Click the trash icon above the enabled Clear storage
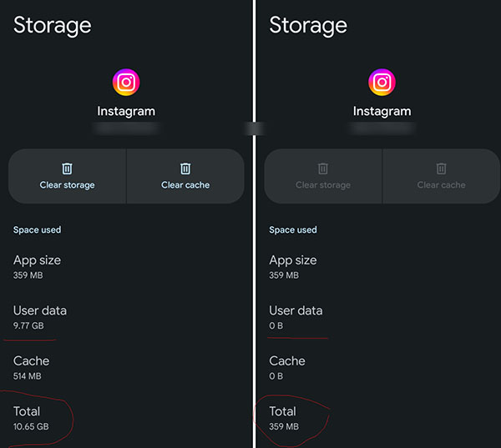This screenshot has height=448, width=501. [x=67, y=169]
